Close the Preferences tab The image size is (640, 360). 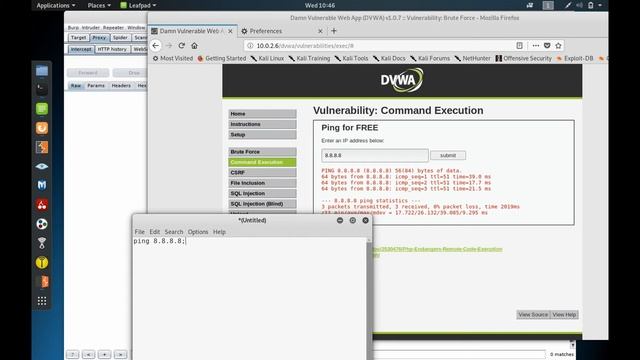320,31
